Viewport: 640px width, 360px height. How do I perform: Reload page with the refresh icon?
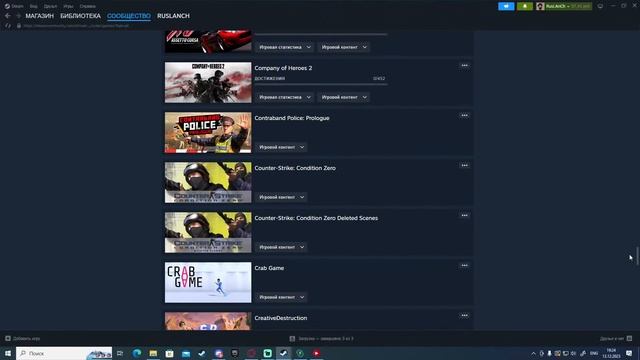click(x=8, y=25)
